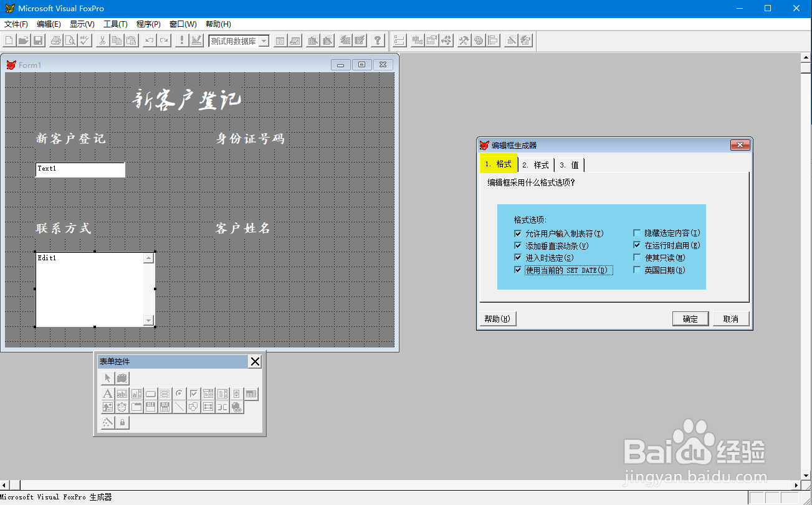The image size is (812, 505).
Task: Close the 表单控件 toolbox
Action: coord(255,362)
